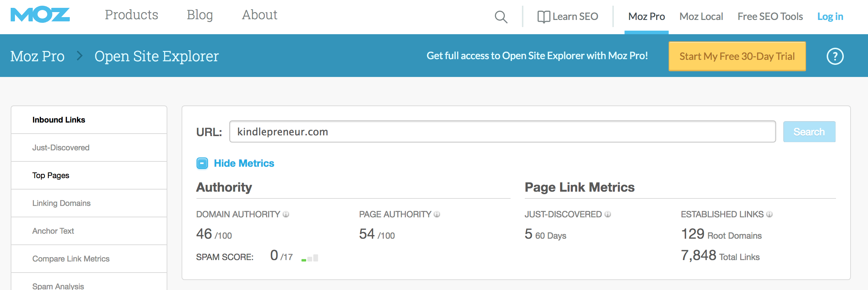Image resolution: width=868 pixels, height=290 pixels.
Task: Open the Learn SEO link
Action: (575, 16)
